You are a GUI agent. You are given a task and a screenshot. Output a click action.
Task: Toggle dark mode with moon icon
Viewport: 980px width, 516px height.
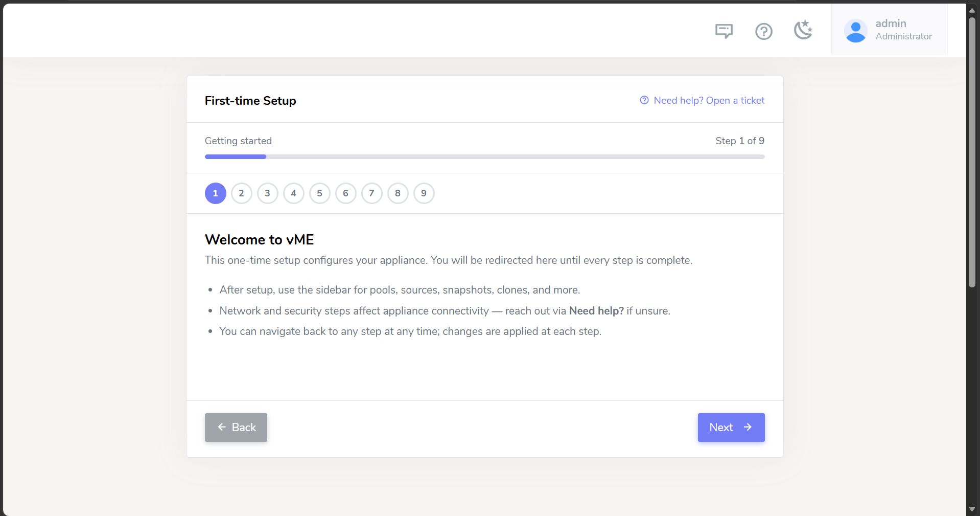tap(803, 30)
